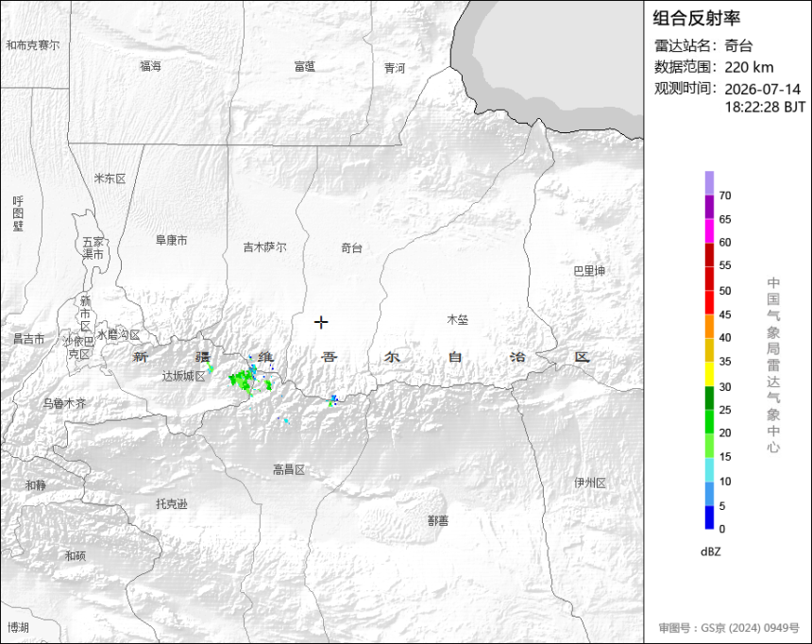This screenshot has width=812, height=644.
Task: Click the dBZ unit label
Action: (710, 551)
